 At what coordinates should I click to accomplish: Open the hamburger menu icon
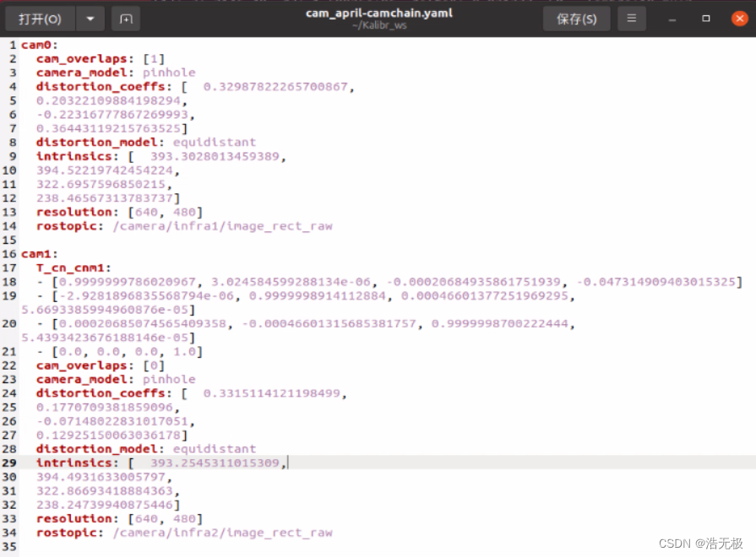coord(632,19)
